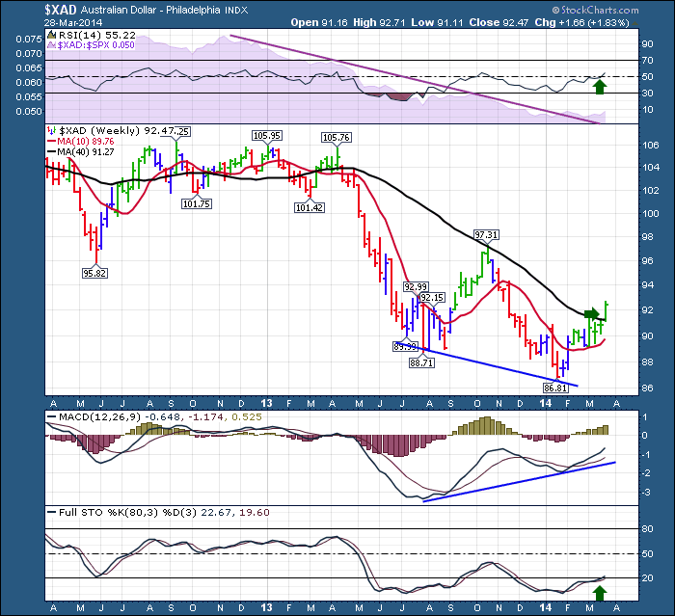675x616 pixels.
Task: Click the stochastic 80 level axis label
Action: 647,529
